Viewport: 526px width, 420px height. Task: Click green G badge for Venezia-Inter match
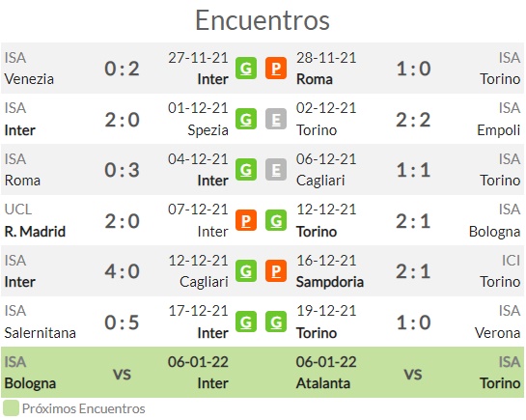pyautogui.click(x=246, y=69)
